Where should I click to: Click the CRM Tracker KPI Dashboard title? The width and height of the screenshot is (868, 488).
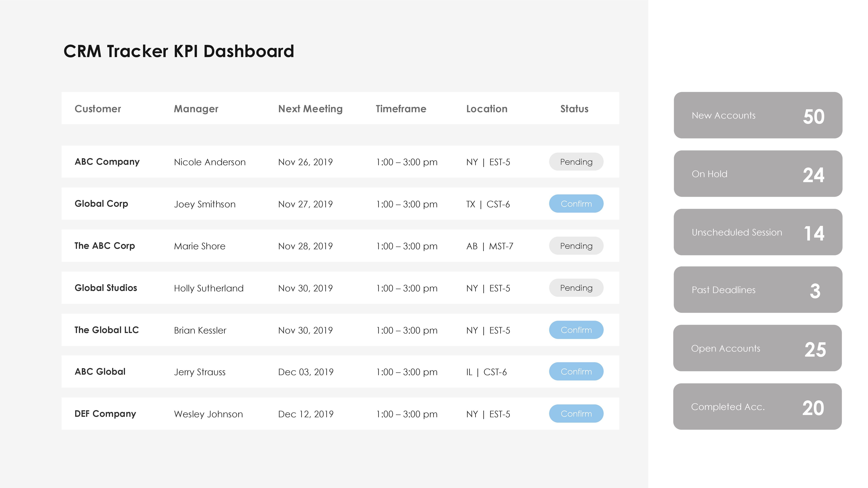(x=179, y=51)
